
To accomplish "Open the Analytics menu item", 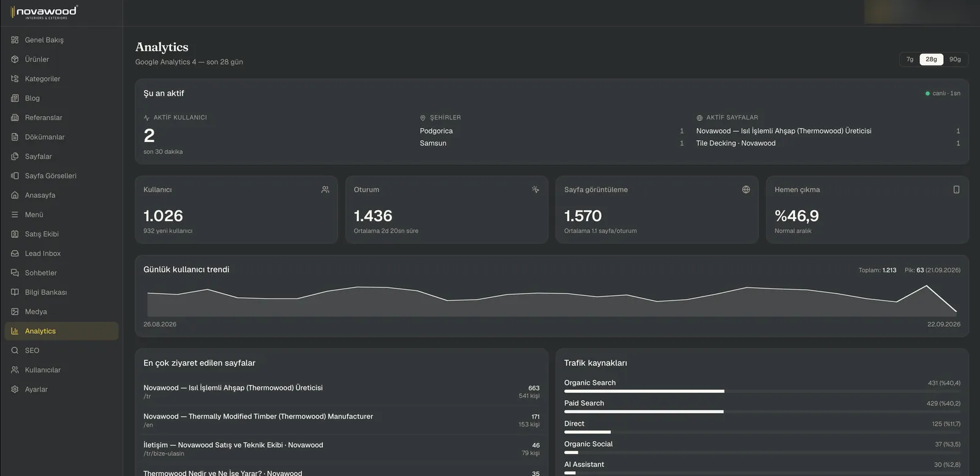I will pyautogui.click(x=61, y=331).
